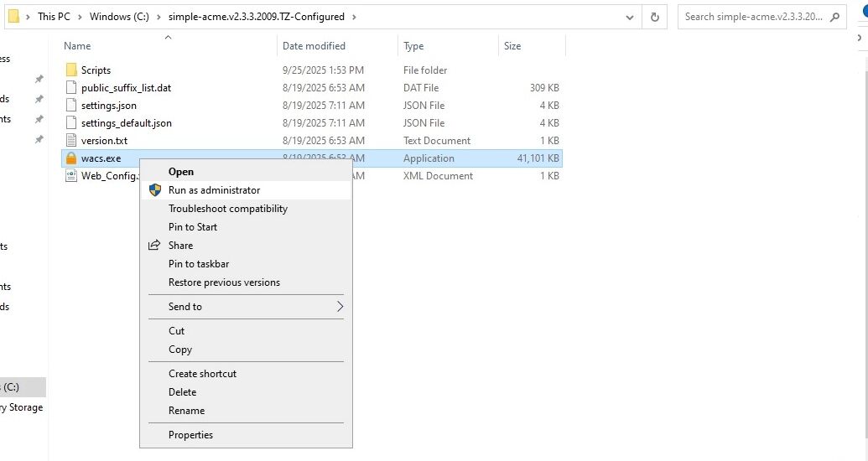Click the UAC shield icon in context menu
This screenshot has height=461, width=868.
[x=155, y=190]
